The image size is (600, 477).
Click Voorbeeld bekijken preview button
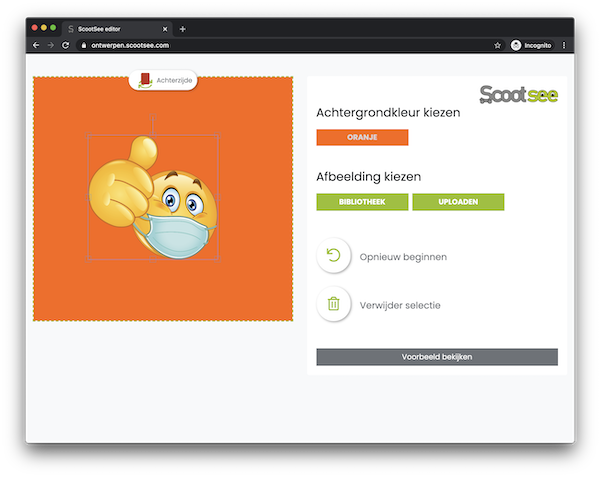(437, 357)
